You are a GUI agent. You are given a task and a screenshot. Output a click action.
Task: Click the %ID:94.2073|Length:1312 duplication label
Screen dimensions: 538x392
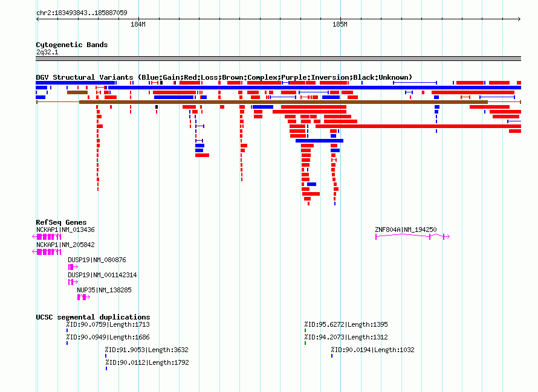point(346,337)
